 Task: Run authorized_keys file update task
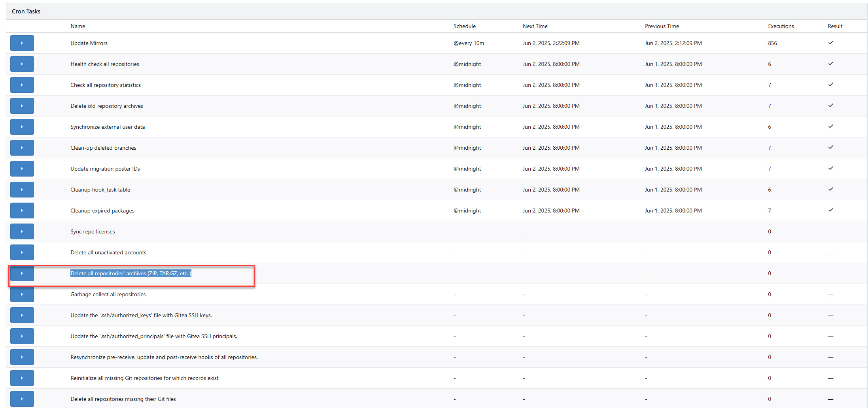click(x=22, y=315)
